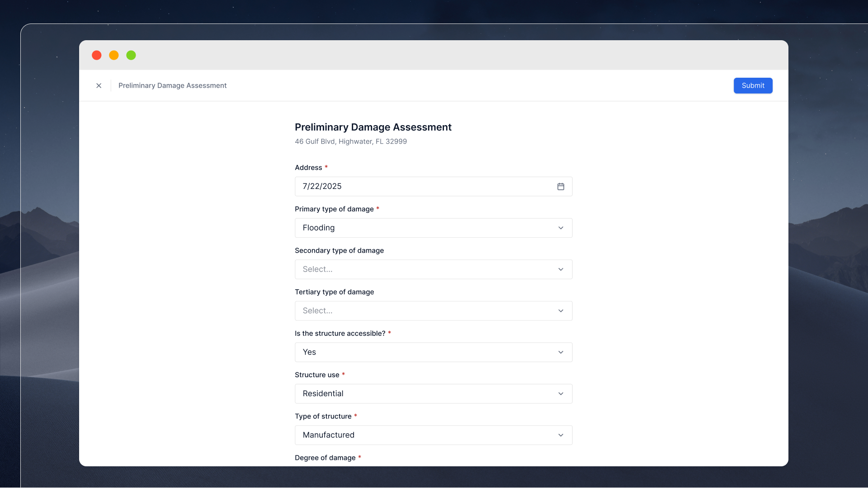Open the calendar picker icon
Screen dimensions: 868x488
point(561,187)
